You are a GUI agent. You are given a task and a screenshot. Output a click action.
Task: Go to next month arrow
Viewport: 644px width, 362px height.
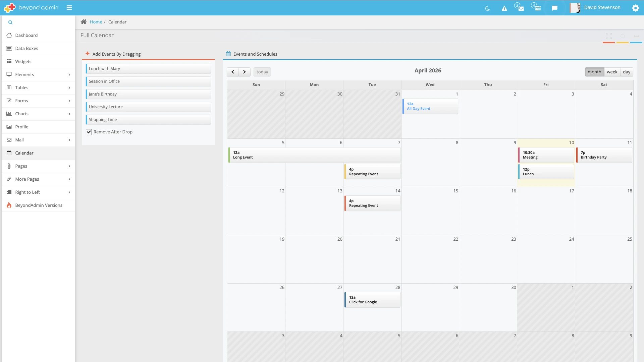tap(245, 72)
